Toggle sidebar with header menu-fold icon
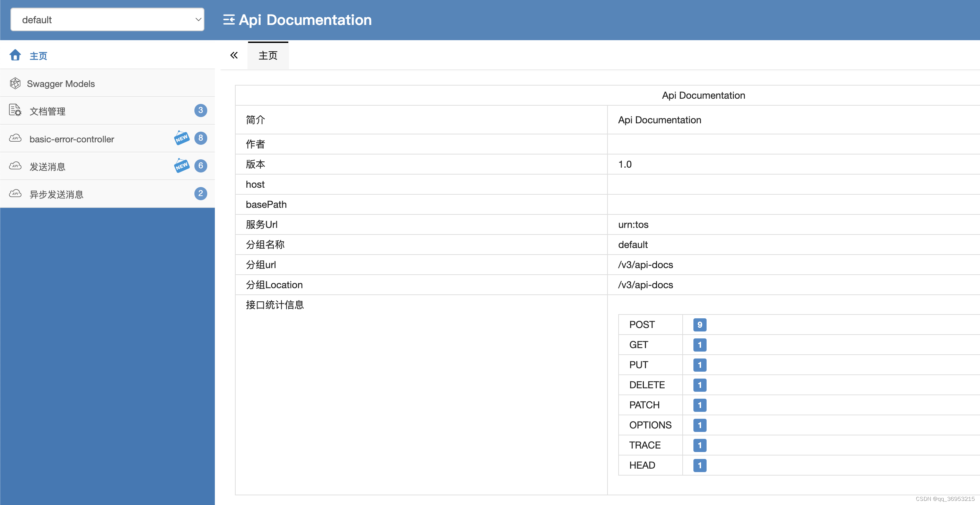 pos(229,20)
